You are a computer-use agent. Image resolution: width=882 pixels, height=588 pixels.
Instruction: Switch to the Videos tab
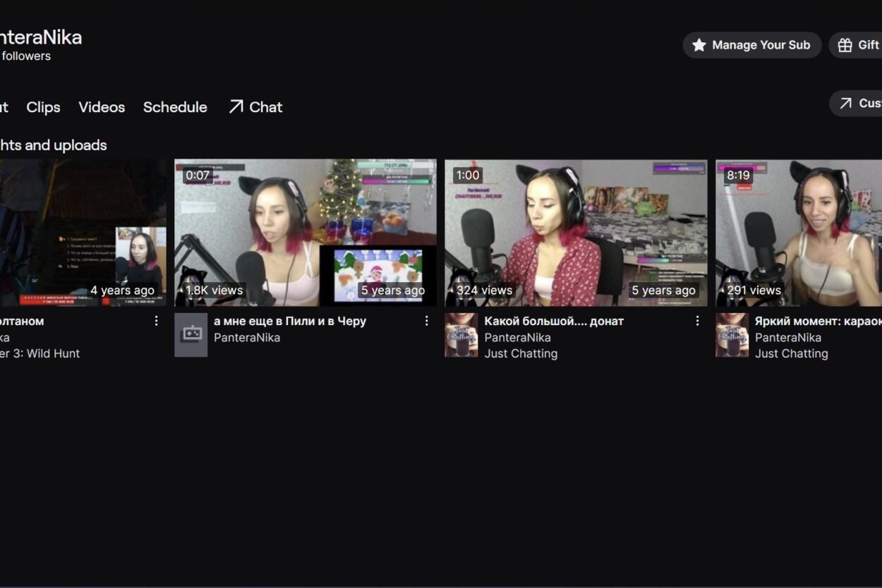coord(102,107)
